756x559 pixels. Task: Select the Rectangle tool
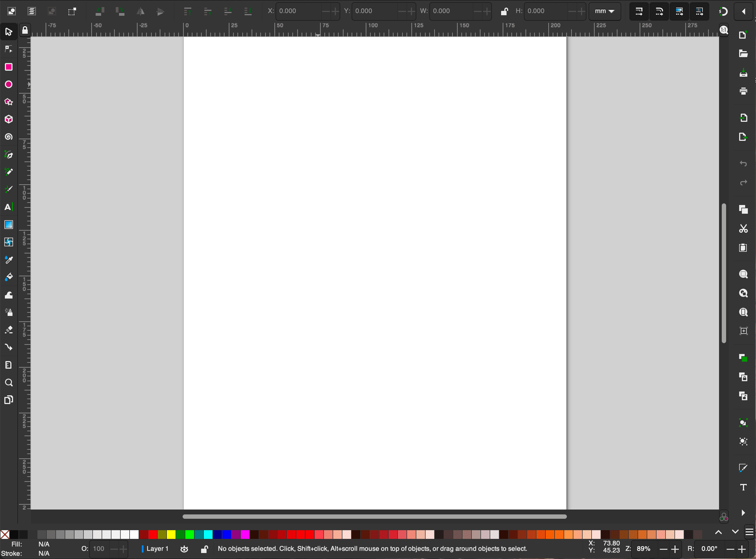coord(9,67)
